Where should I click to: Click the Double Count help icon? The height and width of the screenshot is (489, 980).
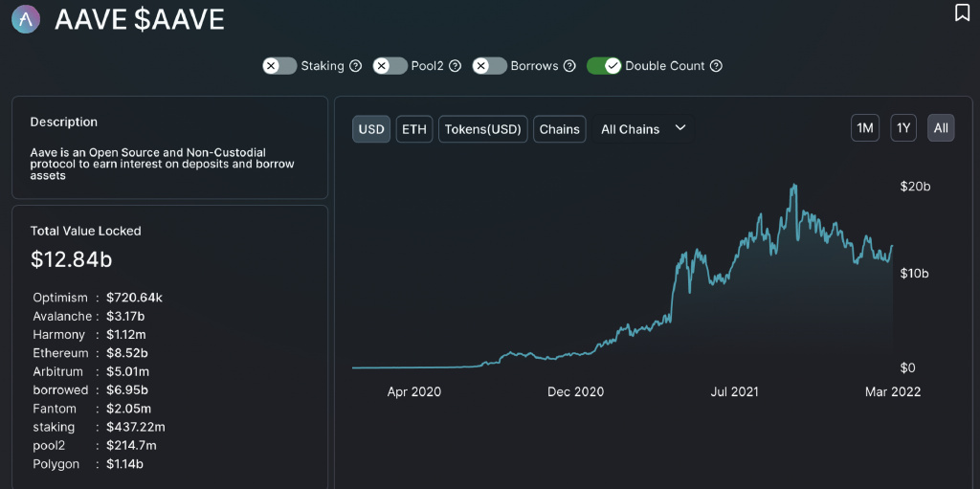[716, 66]
